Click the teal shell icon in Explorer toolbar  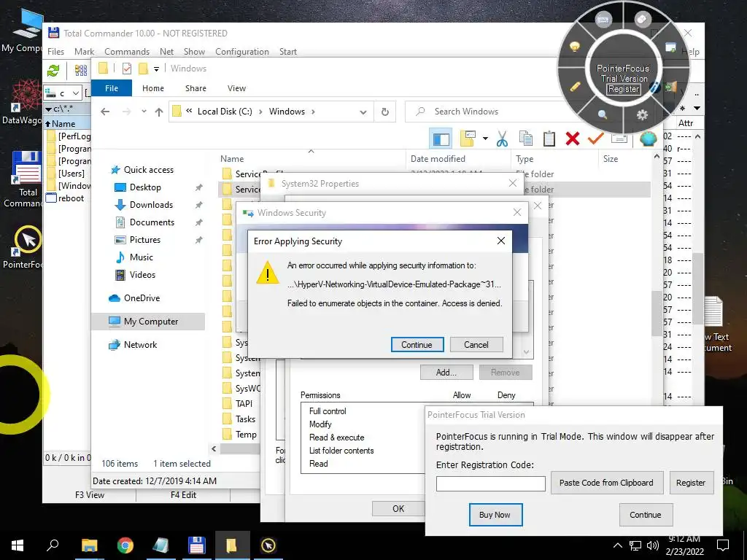[x=648, y=139]
